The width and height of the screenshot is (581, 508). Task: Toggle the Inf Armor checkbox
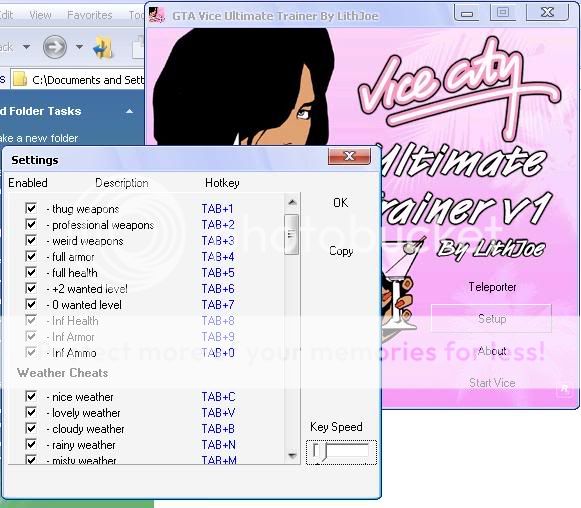click(x=31, y=336)
